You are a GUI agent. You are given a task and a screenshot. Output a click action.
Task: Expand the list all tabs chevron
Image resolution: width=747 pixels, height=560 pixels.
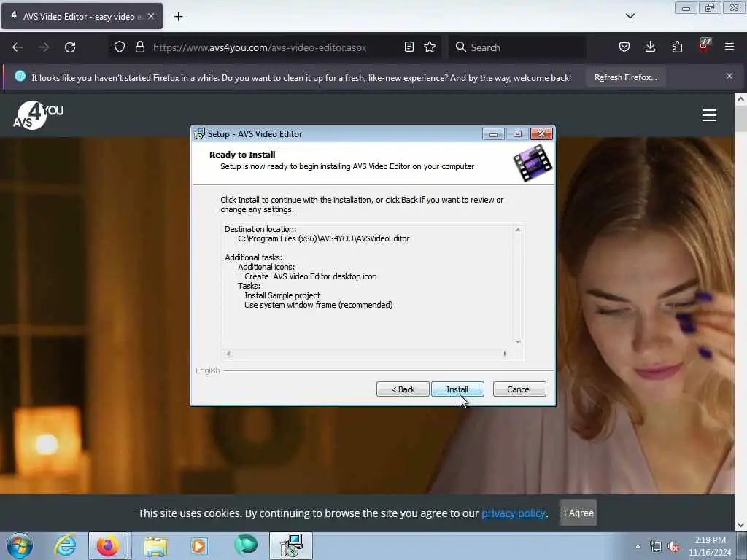coord(630,16)
